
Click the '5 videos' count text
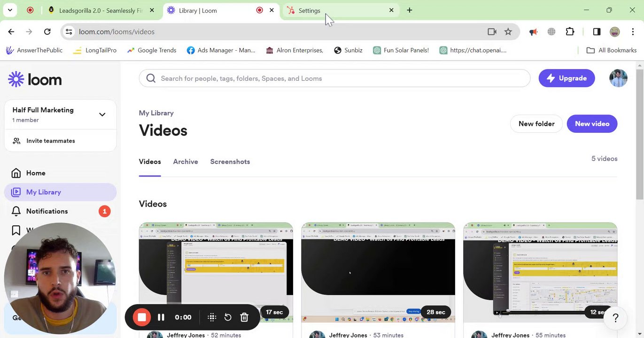(x=604, y=159)
